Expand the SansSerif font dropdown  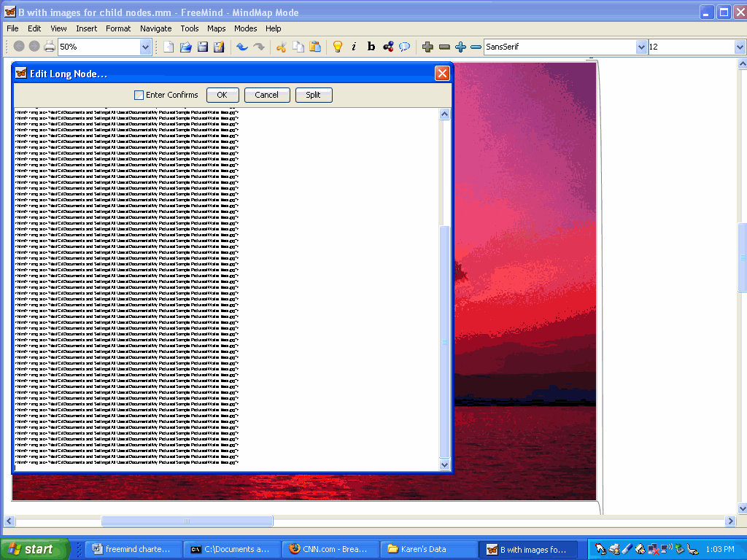(641, 47)
